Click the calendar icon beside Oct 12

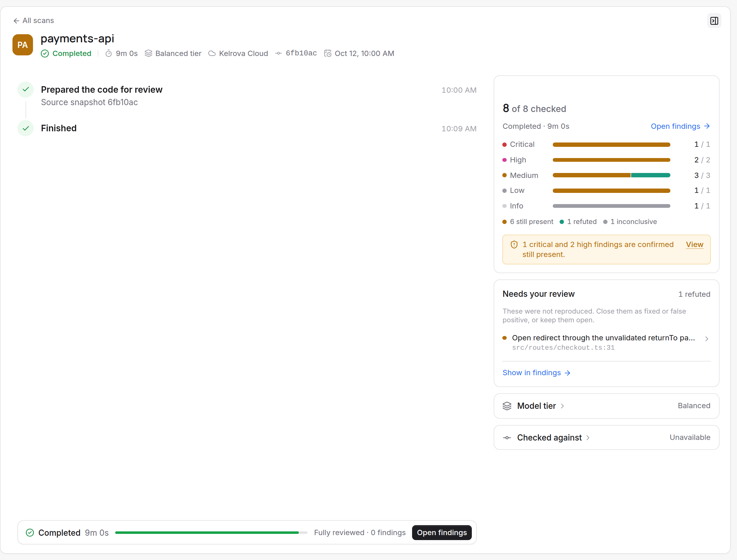pos(327,53)
